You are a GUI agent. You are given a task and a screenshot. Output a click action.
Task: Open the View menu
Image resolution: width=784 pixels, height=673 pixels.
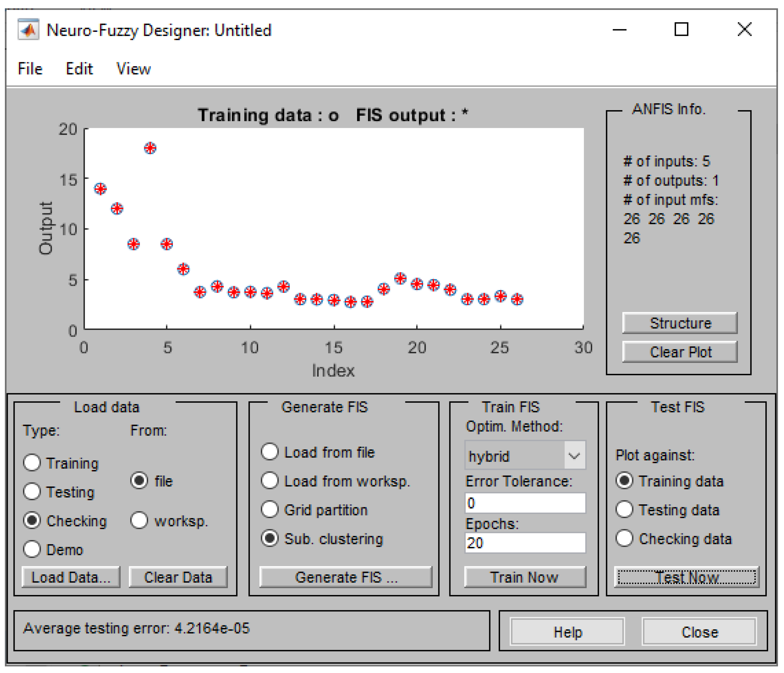[133, 69]
